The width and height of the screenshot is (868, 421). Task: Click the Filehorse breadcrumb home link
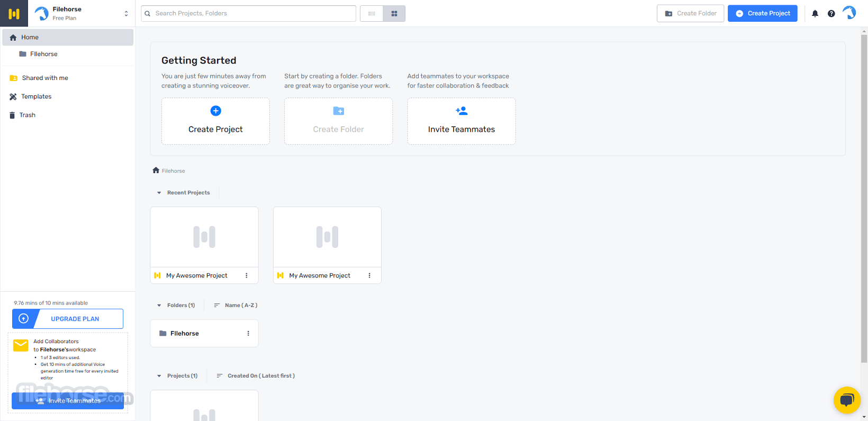coord(169,171)
